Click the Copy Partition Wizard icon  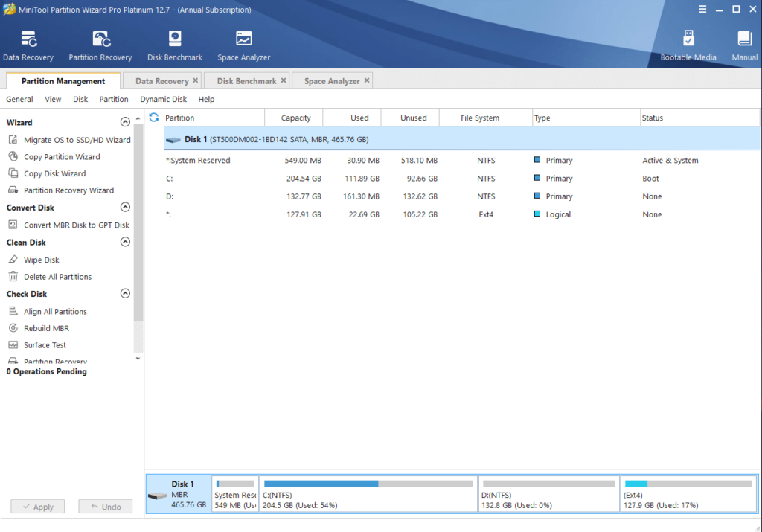pos(13,156)
